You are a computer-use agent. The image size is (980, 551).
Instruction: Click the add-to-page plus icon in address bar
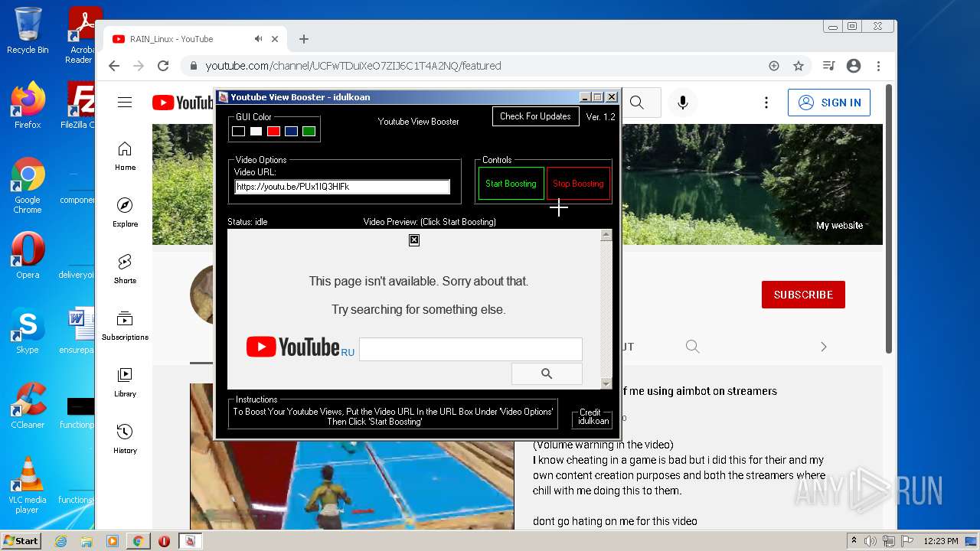[x=774, y=66]
